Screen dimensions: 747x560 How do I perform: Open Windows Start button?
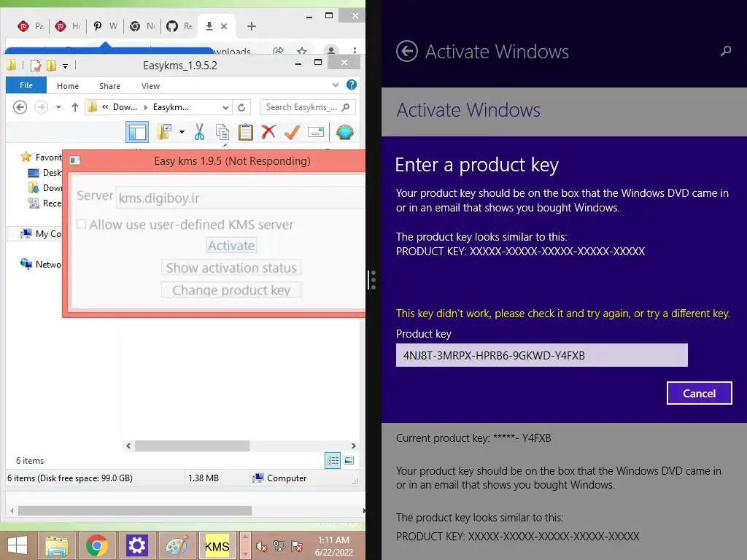coord(18,545)
